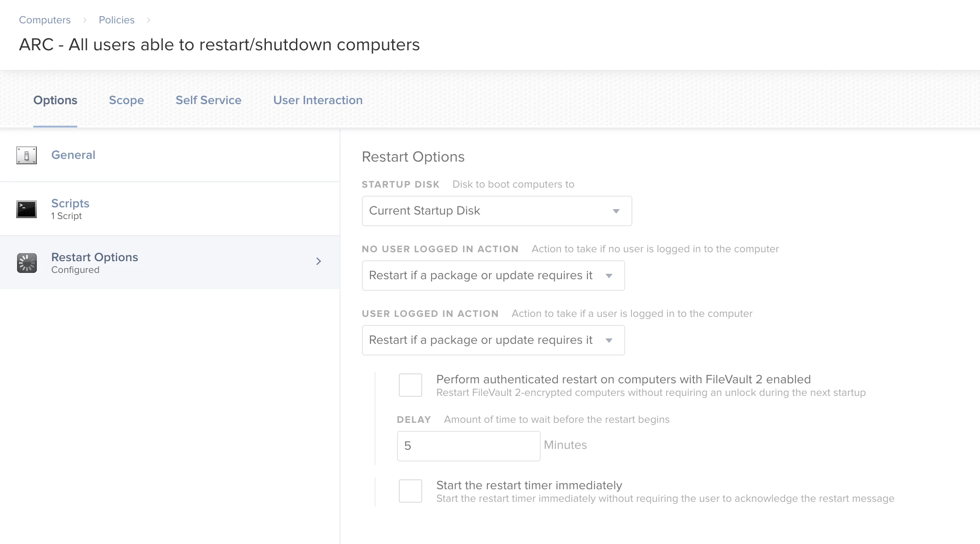The image size is (980, 544).
Task: Click the breadcrumb arrow after Computers
Action: [84, 20]
